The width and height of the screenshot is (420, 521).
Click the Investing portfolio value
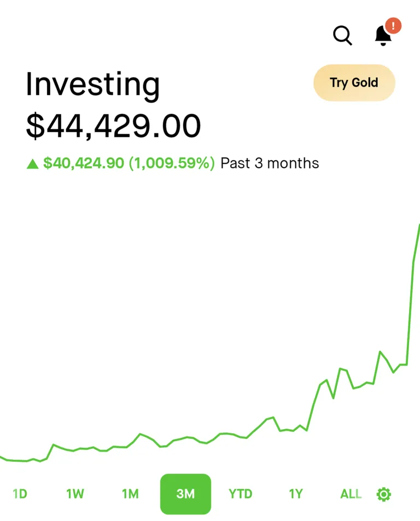114,125
